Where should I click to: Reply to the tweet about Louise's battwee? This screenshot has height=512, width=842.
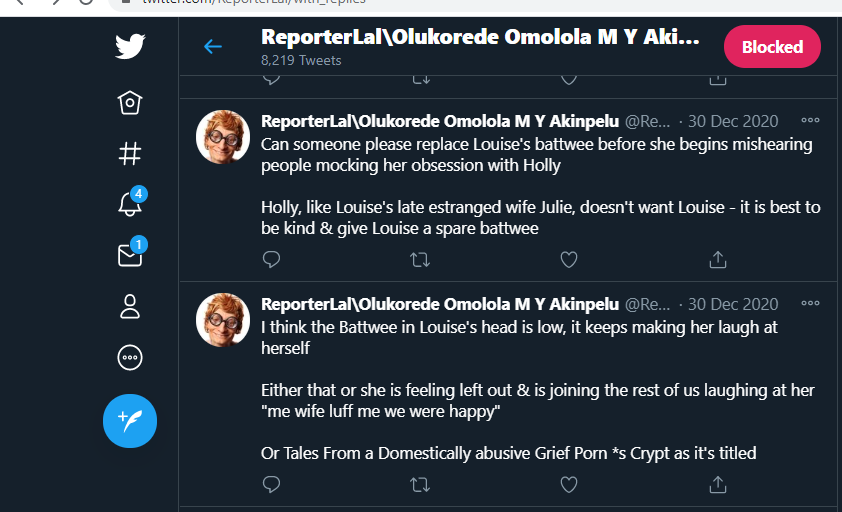[x=271, y=260]
